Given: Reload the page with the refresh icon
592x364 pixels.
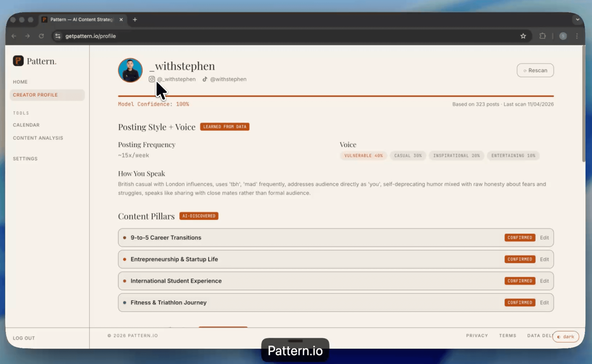Looking at the screenshot, I should pyautogui.click(x=41, y=36).
